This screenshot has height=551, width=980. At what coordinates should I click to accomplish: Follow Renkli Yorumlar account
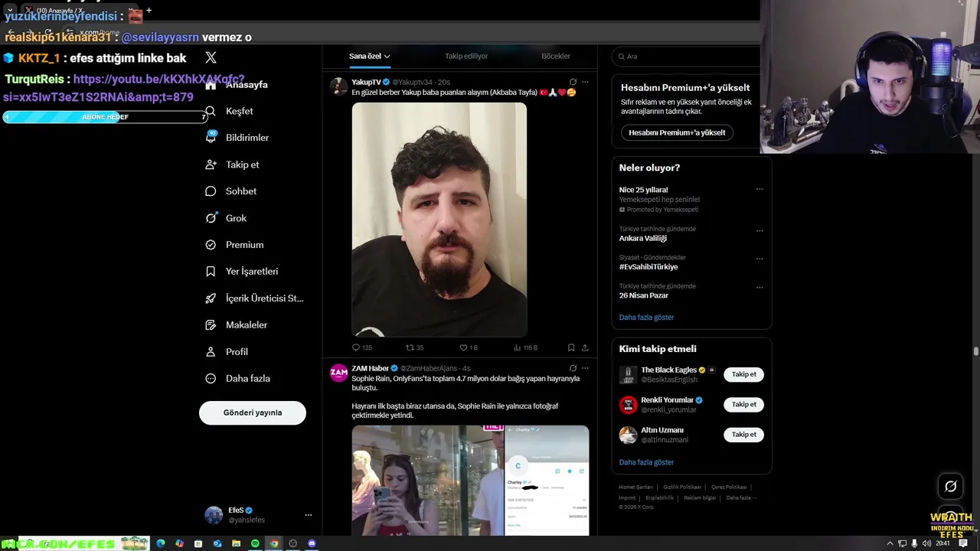tap(743, 404)
